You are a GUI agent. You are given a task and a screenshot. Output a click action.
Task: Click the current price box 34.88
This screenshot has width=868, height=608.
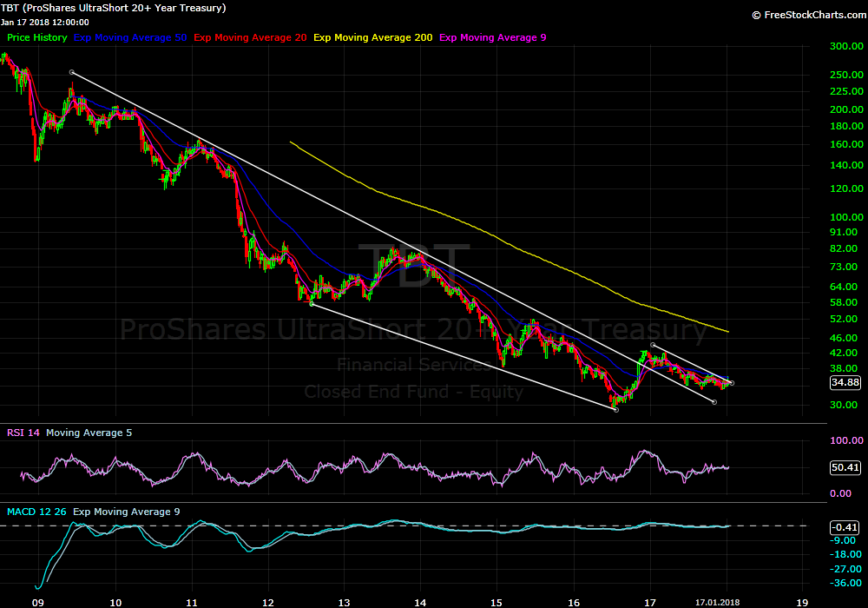[x=845, y=383]
